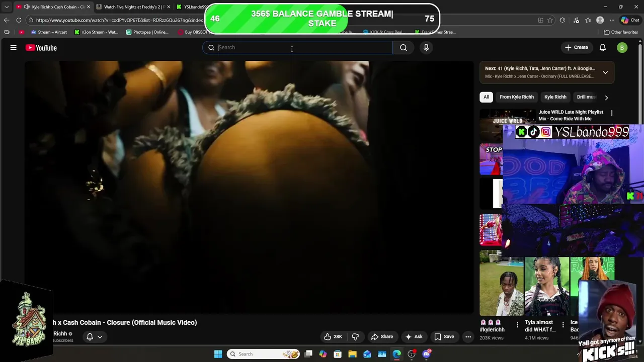The height and width of the screenshot is (362, 644).
Task: Select the Drill music filter chip
Action: point(586,97)
